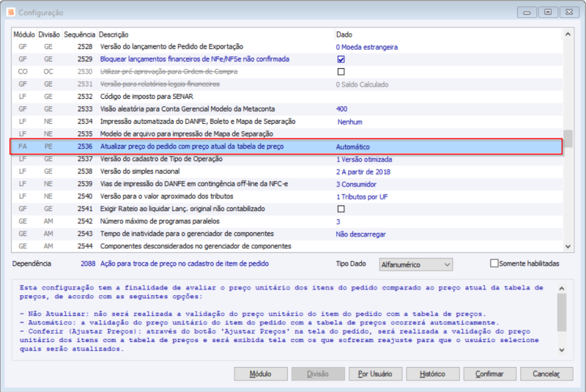The width and height of the screenshot is (586, 392).
Task: Select row 'Versão para o valor aproximado dos tributos'
Action: 286,196
